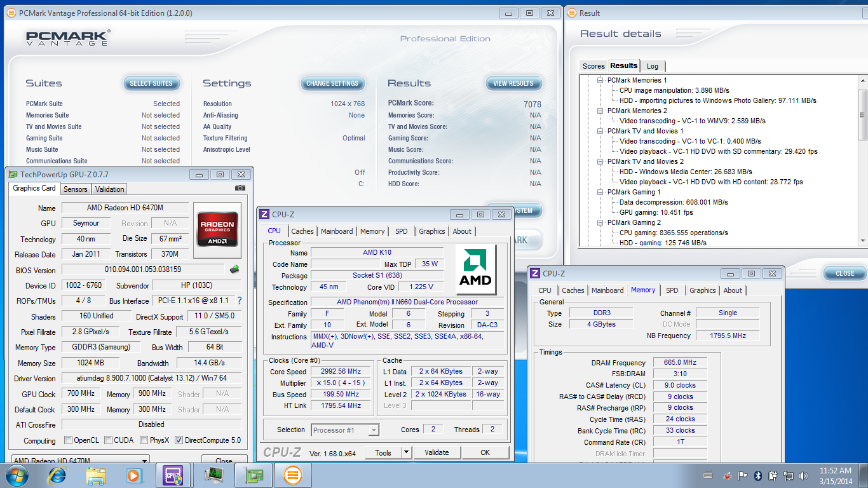868x488 pixels.
Task: Click the power plug battery tray icon
Action: [773, 475]
